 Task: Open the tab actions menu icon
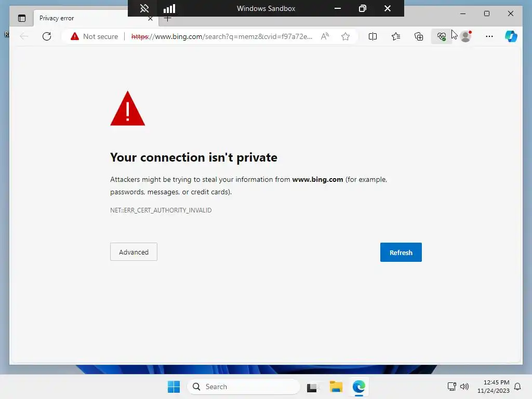(22, 18)
